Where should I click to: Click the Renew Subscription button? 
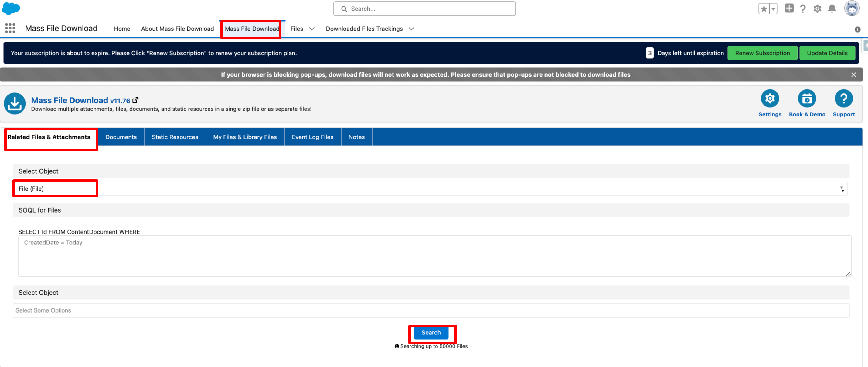(762, 53)
